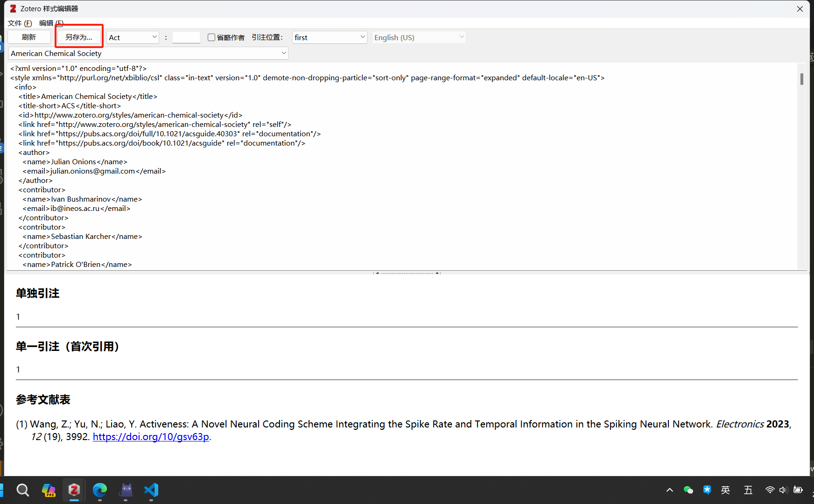Open the Act locator type dropdown
This screenshot has height=504, width=814.
pyautogui.click(x=133, y=37)
